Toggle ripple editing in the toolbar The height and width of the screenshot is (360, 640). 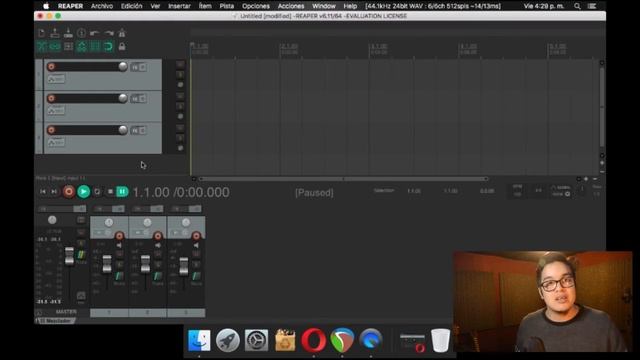pyautogui.click(x=68, y=47)
